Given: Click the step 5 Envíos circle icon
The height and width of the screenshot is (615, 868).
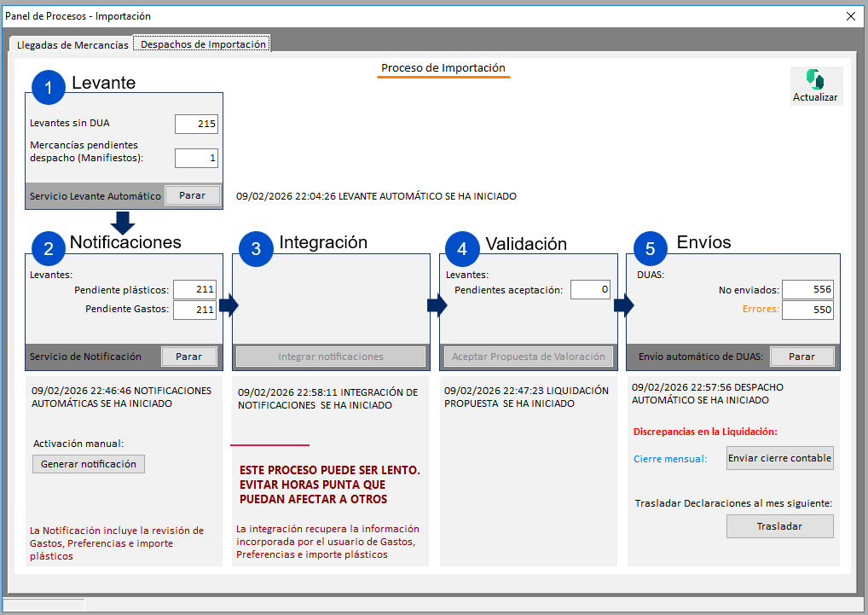Looking at the screenshot, I should pyautogui.click(x=651, y=248).
